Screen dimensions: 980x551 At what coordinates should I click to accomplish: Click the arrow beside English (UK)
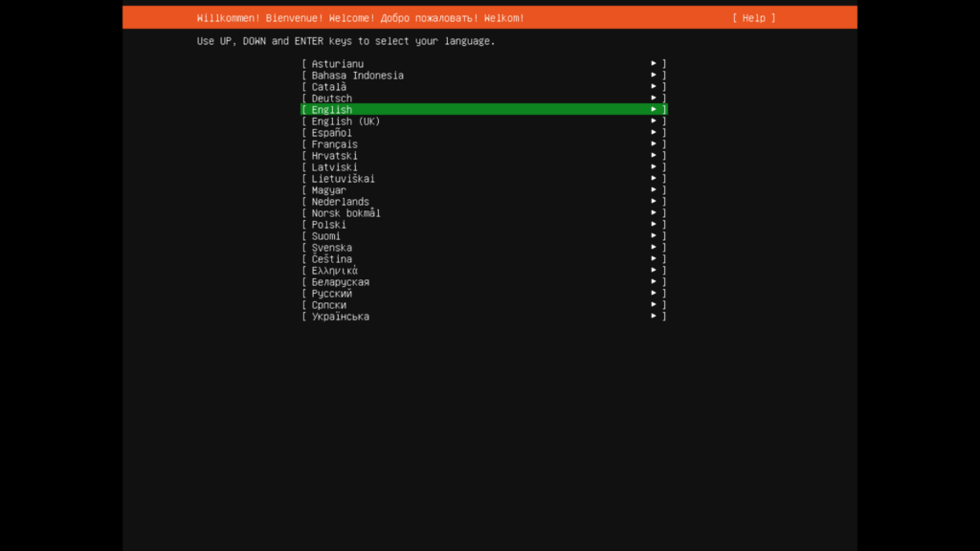(654, 121)
